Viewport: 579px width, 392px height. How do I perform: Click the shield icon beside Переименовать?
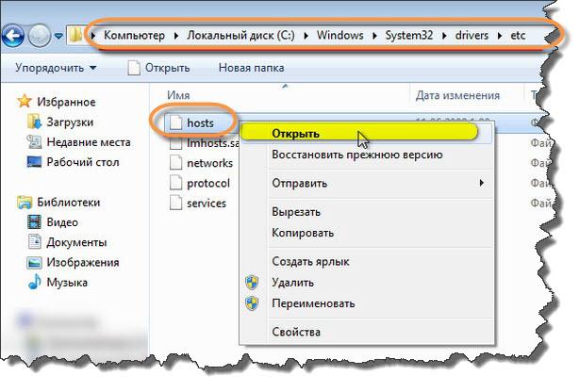pos(252,303)
